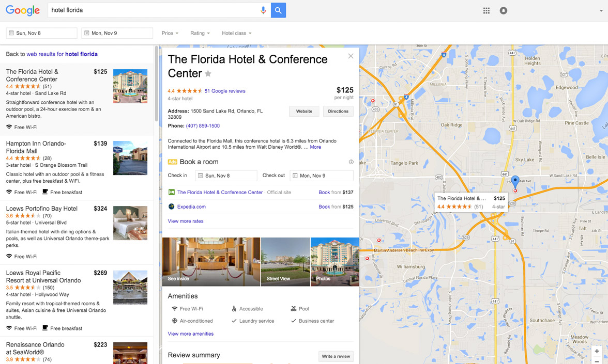Click the blue map pin marker
Screen dimensions: 608x364
515,181
